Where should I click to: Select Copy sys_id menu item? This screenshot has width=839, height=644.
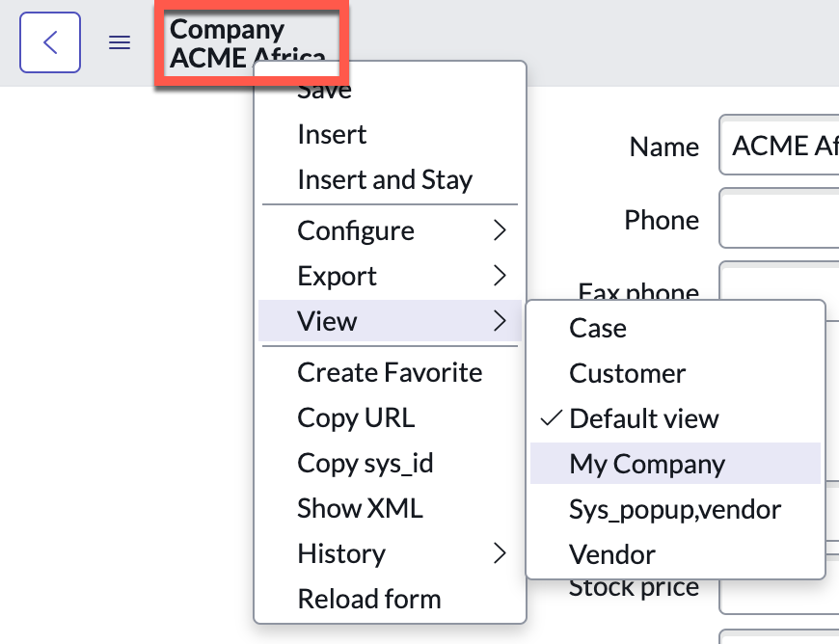pos(390,463)
